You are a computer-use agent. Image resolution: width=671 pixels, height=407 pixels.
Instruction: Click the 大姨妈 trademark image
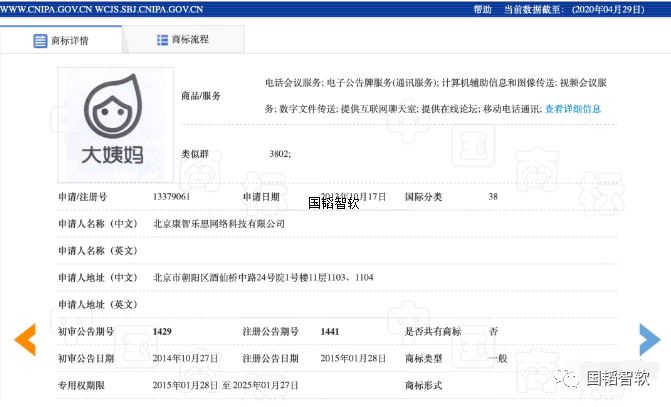[116, 125]
